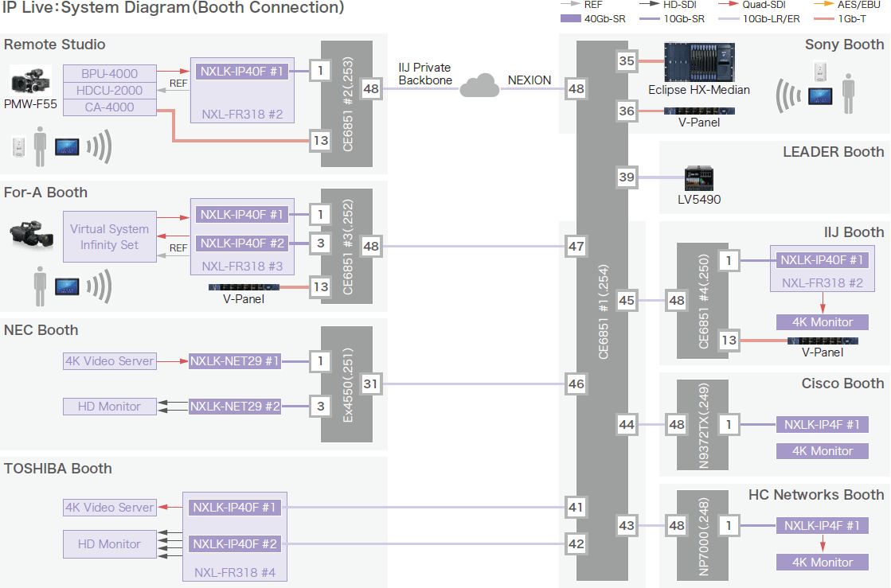Select the V-Panel device in IIJ Booth
This screenshot has width=891, height=588.
point(823,341)
